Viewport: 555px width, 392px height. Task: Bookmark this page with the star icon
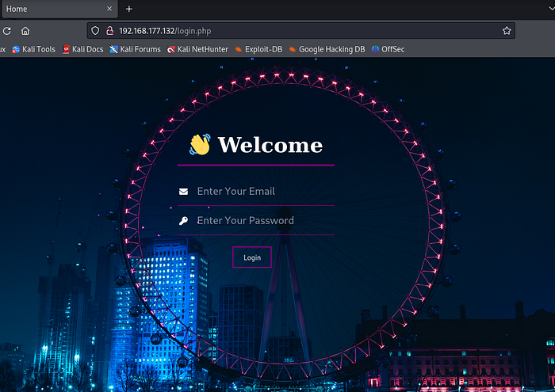click(507, 31)
